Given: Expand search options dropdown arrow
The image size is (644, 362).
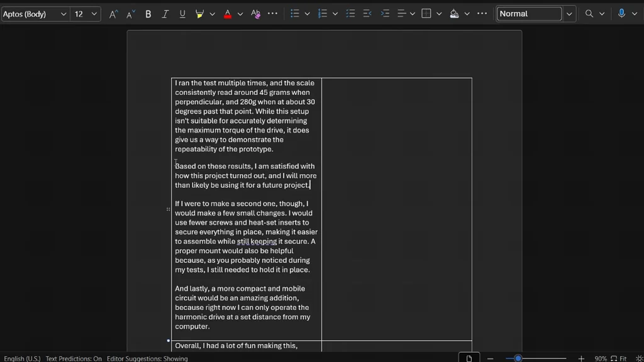Looking at the screenshot, I should click(x=602, y=14).
